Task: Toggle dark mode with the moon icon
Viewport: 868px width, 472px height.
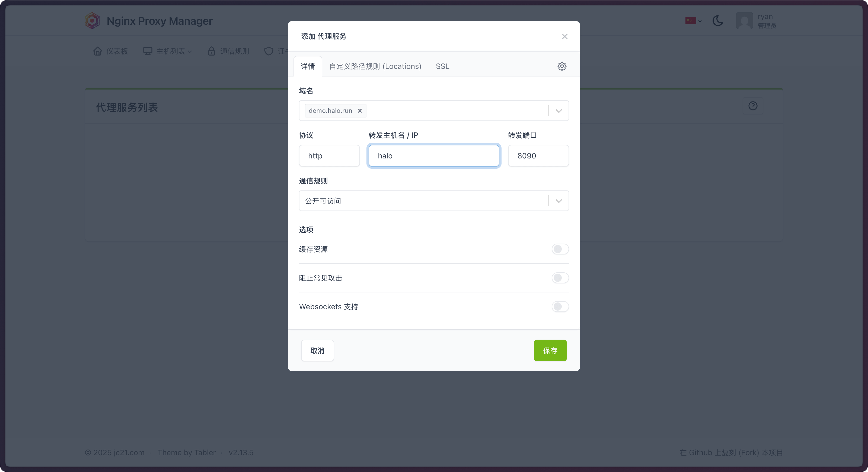Action: (x=718, y=21)
